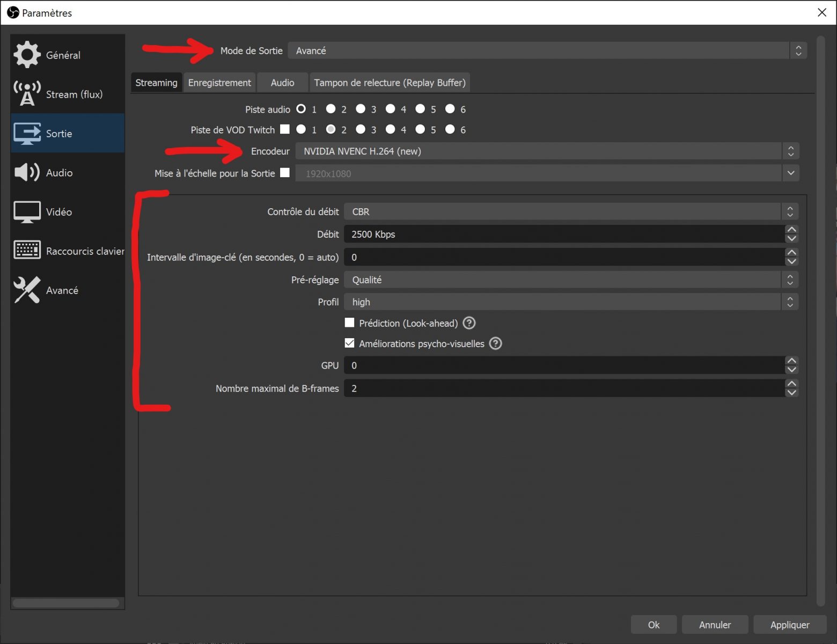This screenshot has height=644, width=837.
Task: Increase Débit using the up stepper arrow
Action: tap(791, 230)
